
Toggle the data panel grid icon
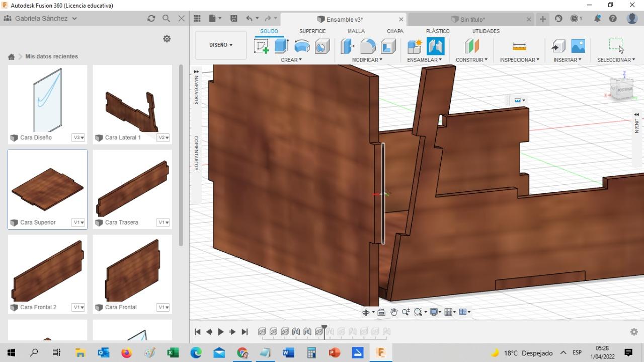tap(197, 19)
